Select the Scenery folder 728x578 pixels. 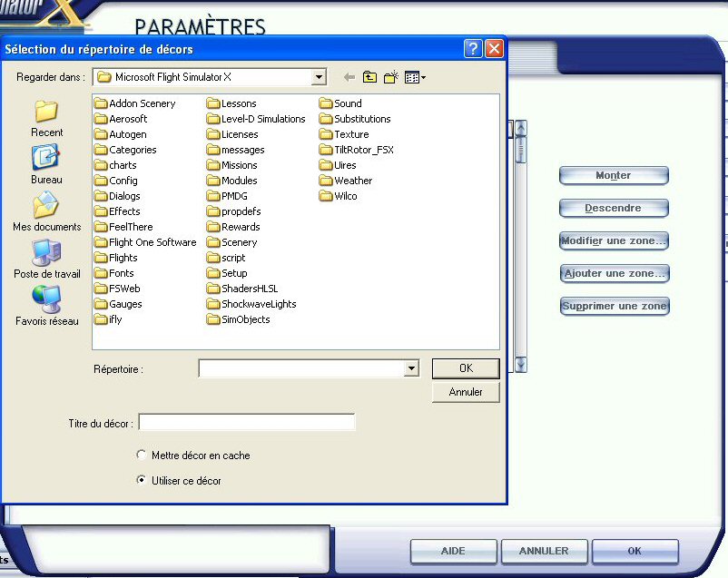231,242
